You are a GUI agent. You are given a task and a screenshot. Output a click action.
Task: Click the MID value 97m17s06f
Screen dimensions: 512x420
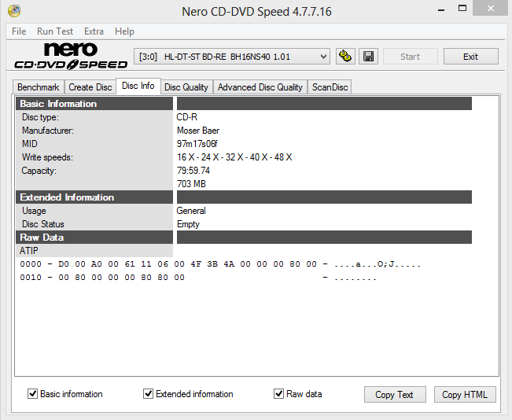pos(197,144)
